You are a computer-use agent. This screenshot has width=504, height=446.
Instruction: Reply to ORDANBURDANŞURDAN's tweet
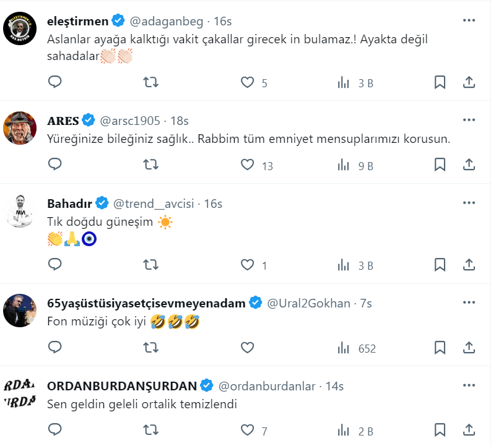[x=56, y=427]
